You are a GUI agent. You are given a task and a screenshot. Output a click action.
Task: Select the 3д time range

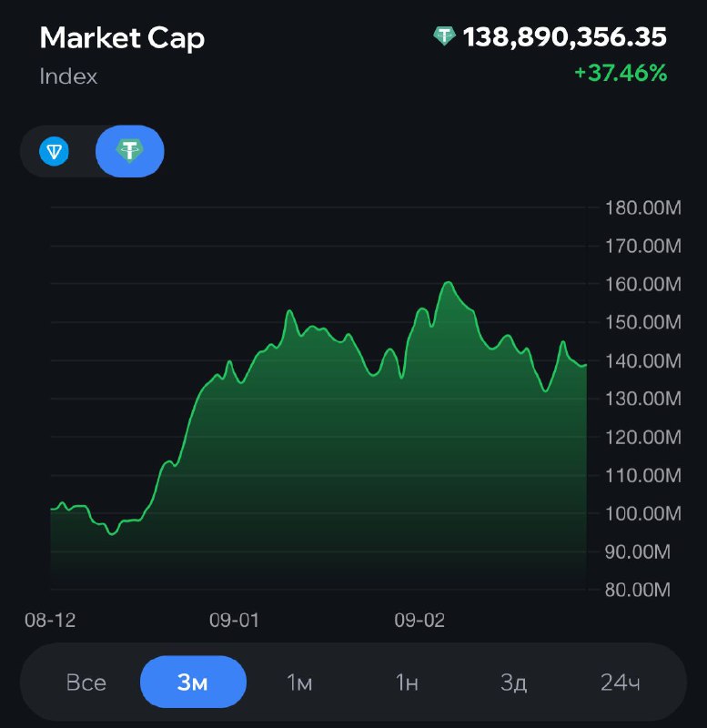point(513,682)
